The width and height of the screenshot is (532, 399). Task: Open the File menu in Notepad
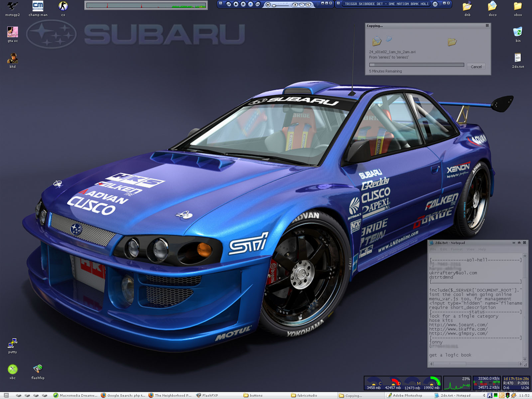pos(433,249)
